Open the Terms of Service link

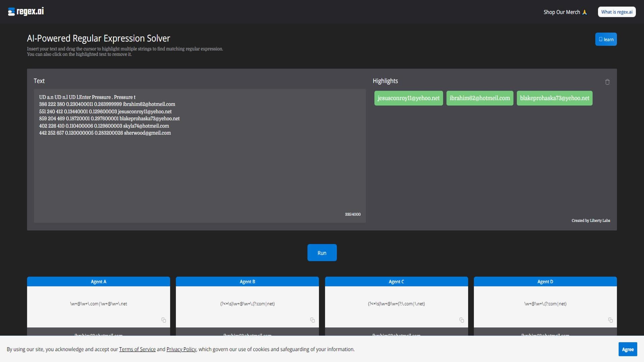137,349
